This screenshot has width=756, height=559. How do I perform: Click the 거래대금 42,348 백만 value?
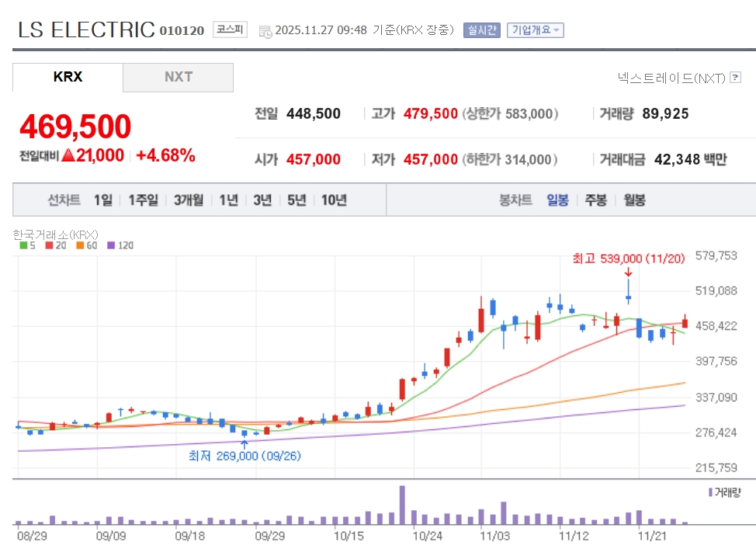click(691, 159)
